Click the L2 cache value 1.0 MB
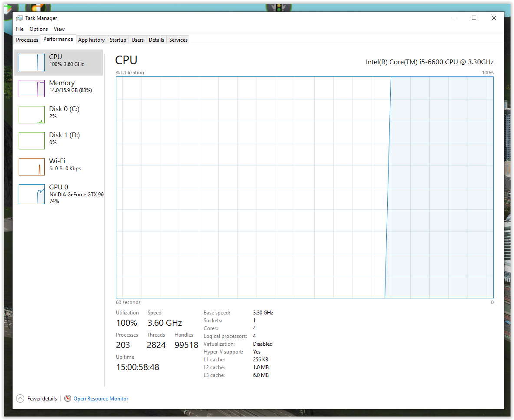This screenshot has height=420, width=514. 260,367
